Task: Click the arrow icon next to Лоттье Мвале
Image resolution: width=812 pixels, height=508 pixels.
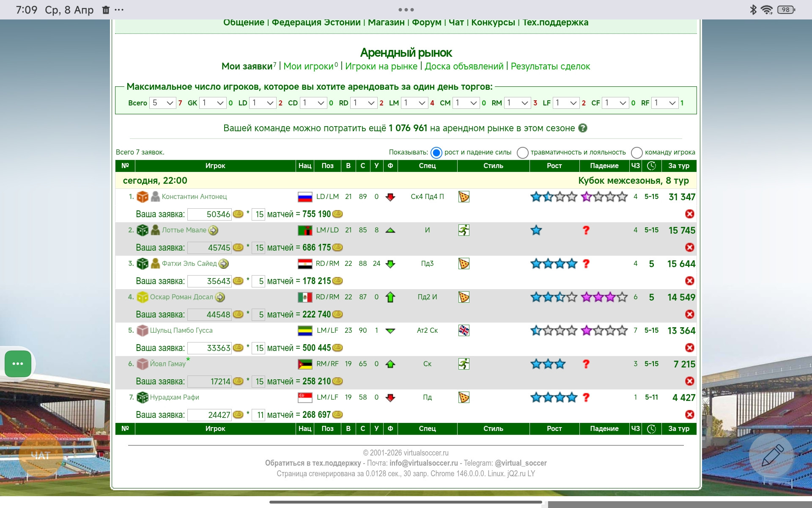Action: point(214,230)
